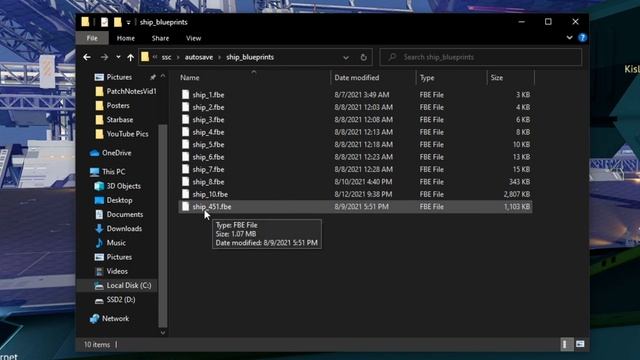Switch to Large icons view button
The height and width of the screenshot is (360, 640).
tap(580, 344)
